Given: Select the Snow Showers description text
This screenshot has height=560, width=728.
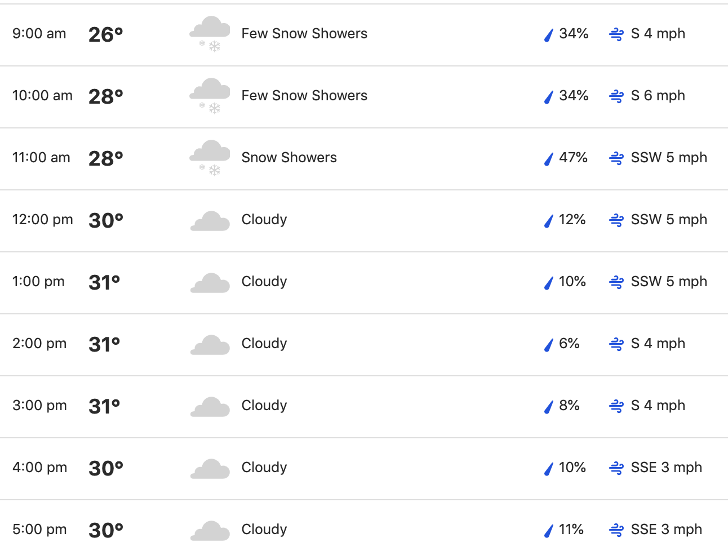Looking at the screenshot, I should 289,158.
